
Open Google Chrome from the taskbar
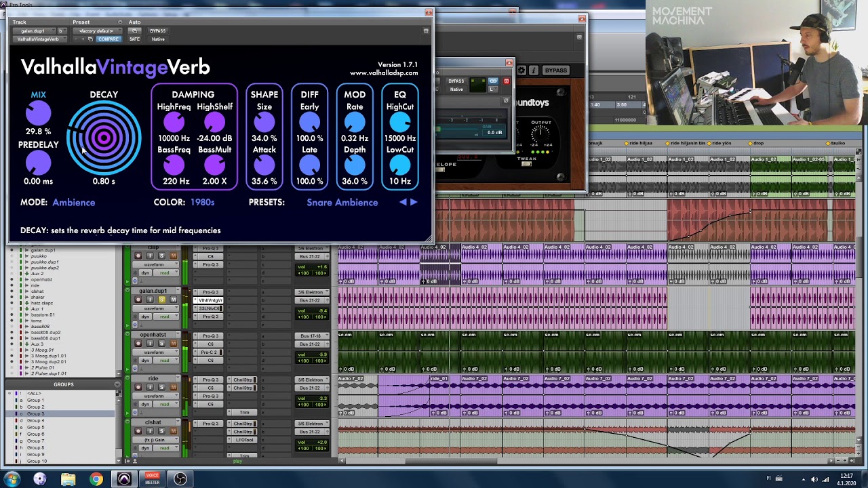pyautogui.click(x=96, y=479)
